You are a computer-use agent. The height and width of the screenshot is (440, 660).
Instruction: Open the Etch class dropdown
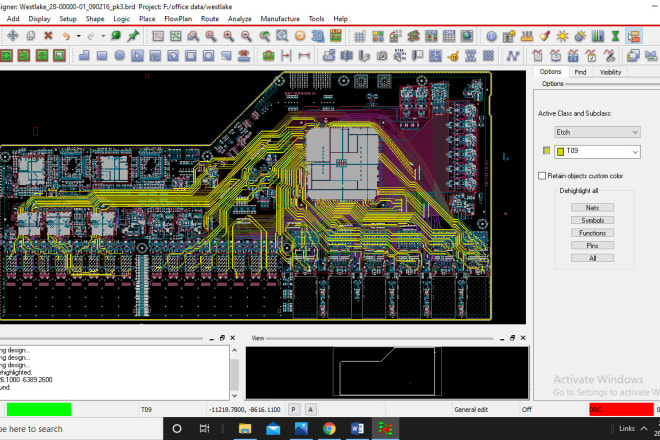click(x=597, y=132)
